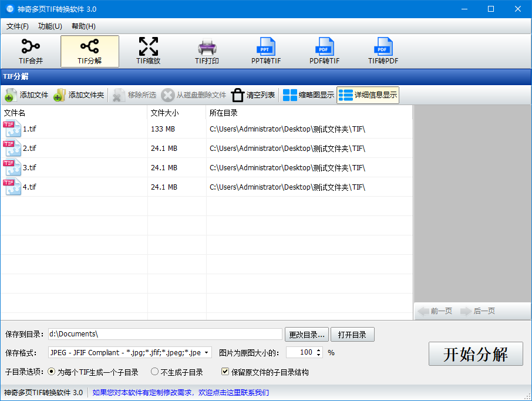Close the application window

tap(518, 9)
